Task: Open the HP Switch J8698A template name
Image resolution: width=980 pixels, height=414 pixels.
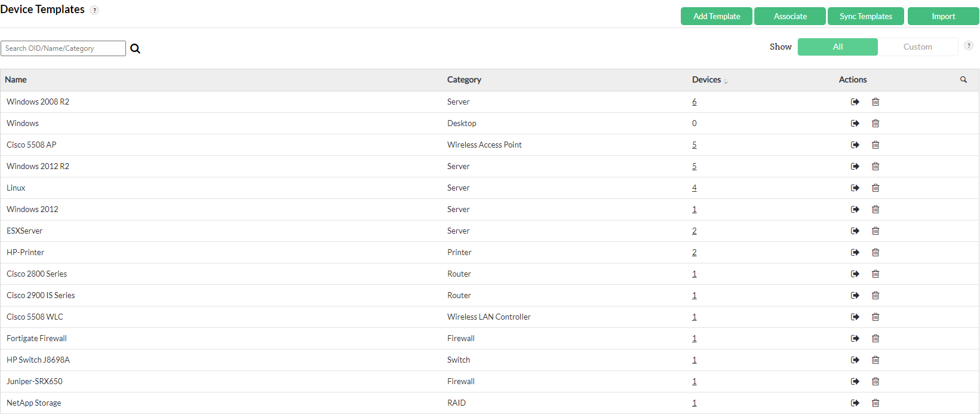Action: 38,360
